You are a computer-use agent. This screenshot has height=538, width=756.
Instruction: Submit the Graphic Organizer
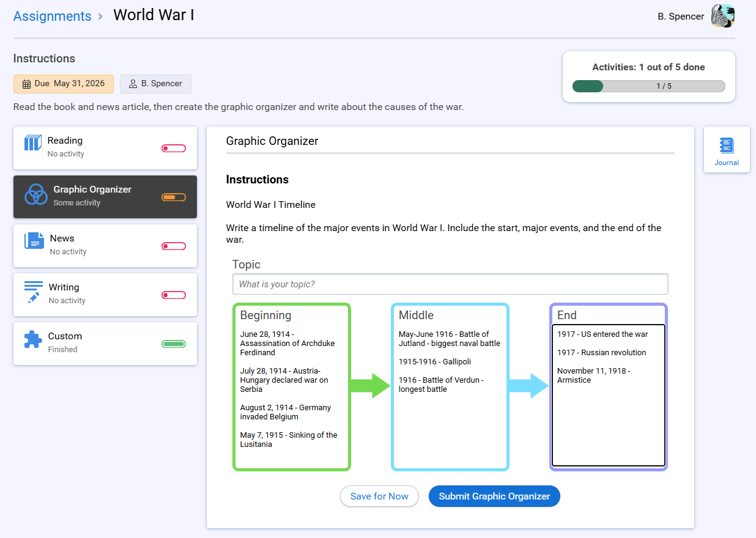tap(494, 496)
